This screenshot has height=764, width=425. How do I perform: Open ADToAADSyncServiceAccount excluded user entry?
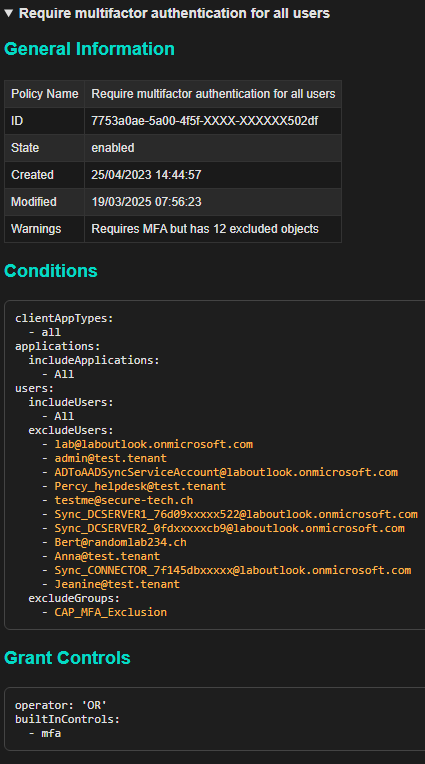[226, 473]
